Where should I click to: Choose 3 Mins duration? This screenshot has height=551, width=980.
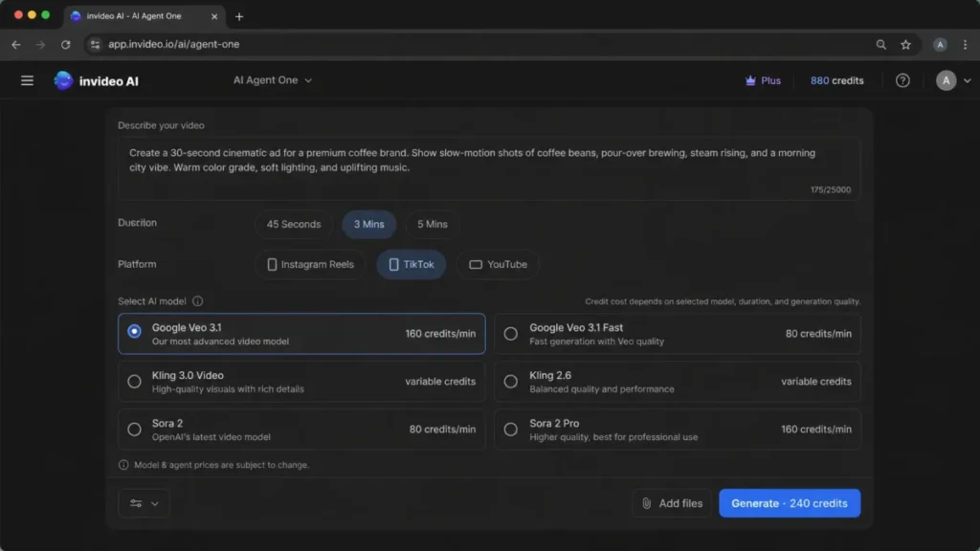click(368, 224)
